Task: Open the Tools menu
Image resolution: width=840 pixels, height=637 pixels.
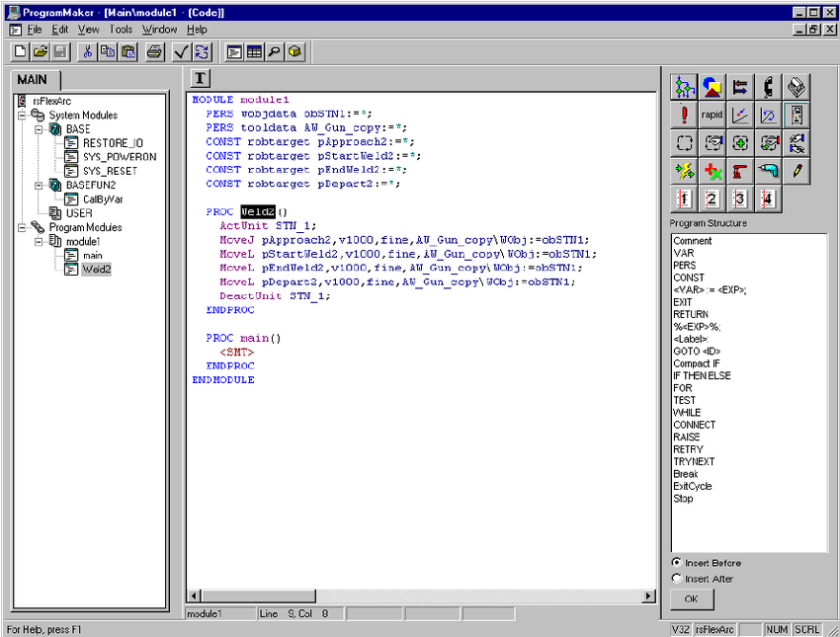Action: 121,30
